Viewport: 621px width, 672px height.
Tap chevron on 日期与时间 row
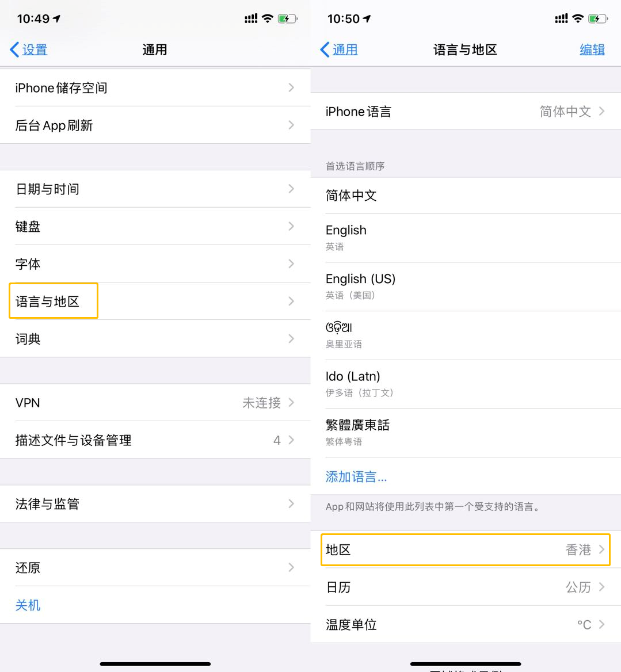[291, 189]
